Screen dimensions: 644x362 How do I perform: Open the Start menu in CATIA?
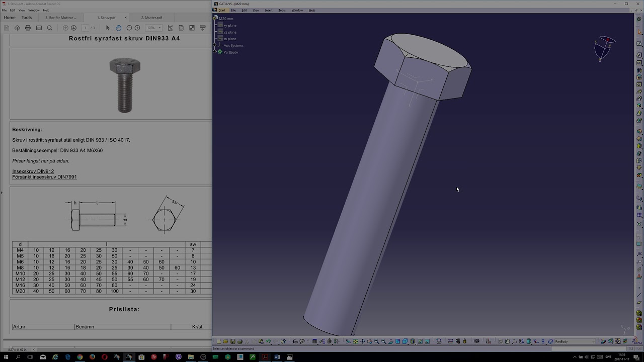tap(222, 10)
